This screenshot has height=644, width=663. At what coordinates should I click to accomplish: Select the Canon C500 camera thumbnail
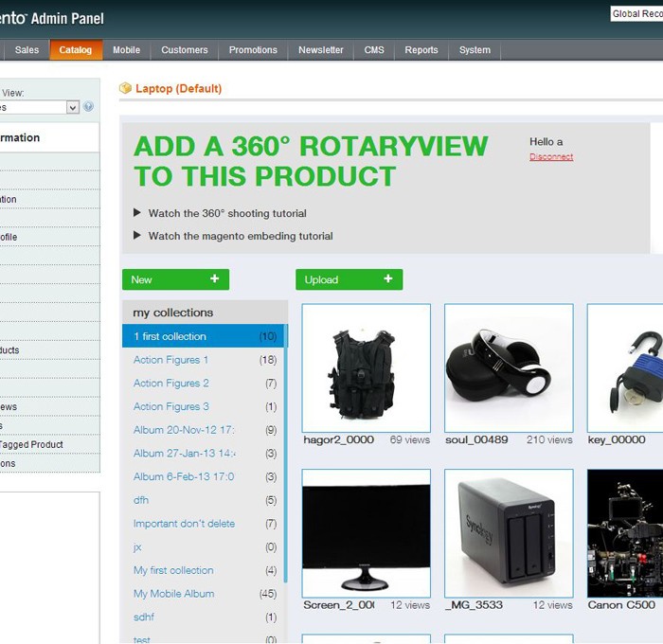(x=625, y=533)
